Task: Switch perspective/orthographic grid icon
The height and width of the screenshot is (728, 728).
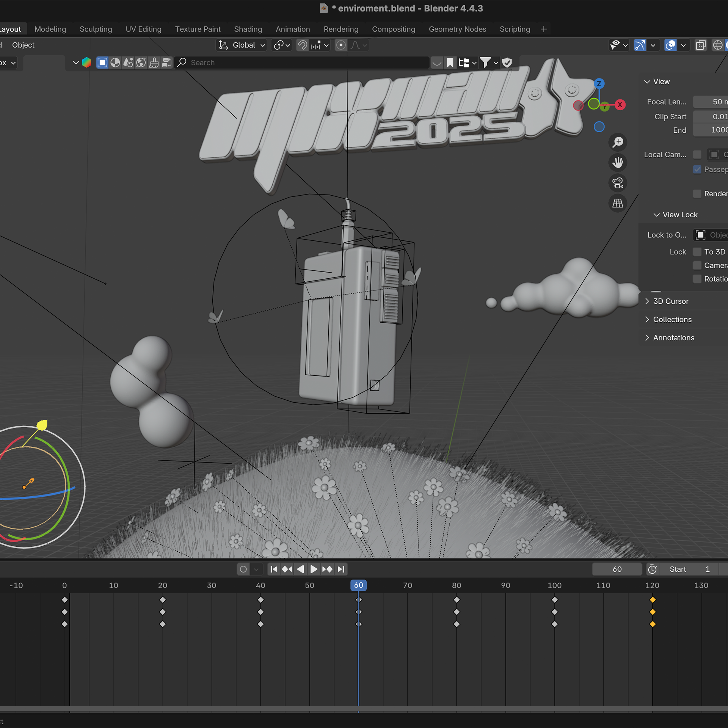Action: [618, 204]
